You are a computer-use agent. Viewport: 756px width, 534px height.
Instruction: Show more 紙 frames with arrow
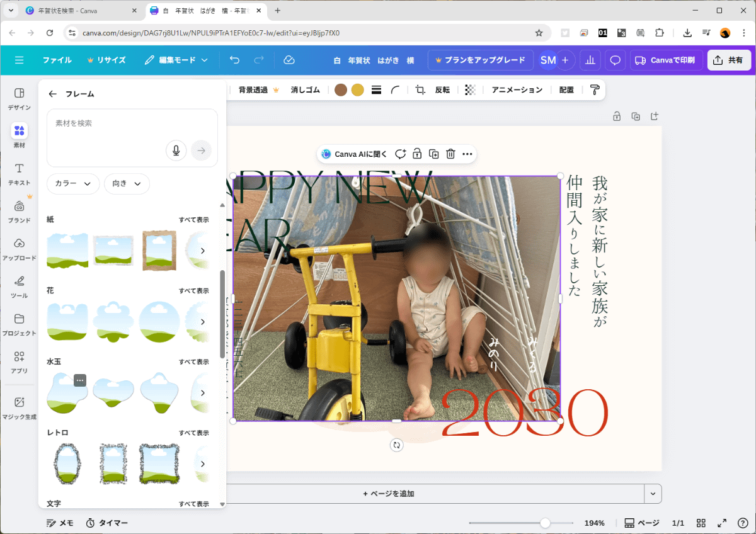coord(202,251)
